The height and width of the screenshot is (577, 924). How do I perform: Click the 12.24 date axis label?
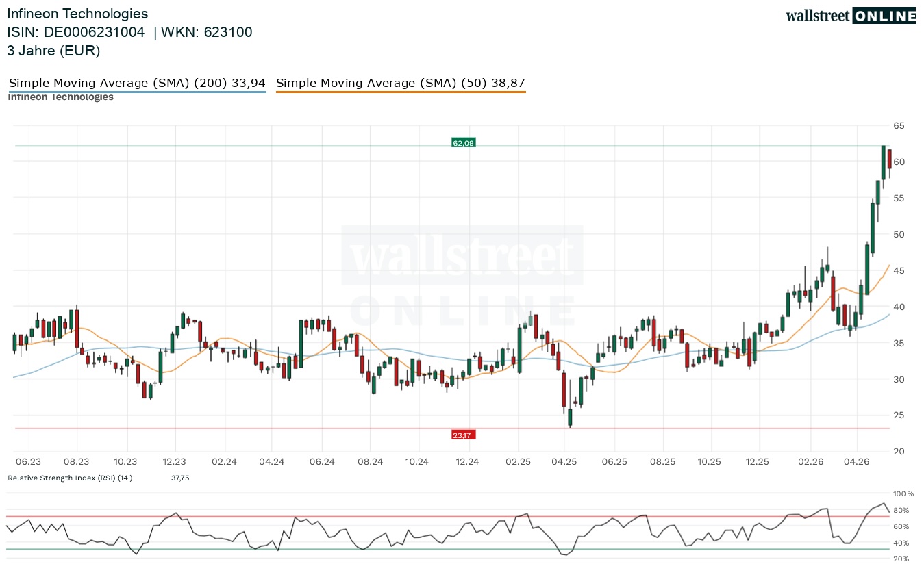(x=467, y=462)
